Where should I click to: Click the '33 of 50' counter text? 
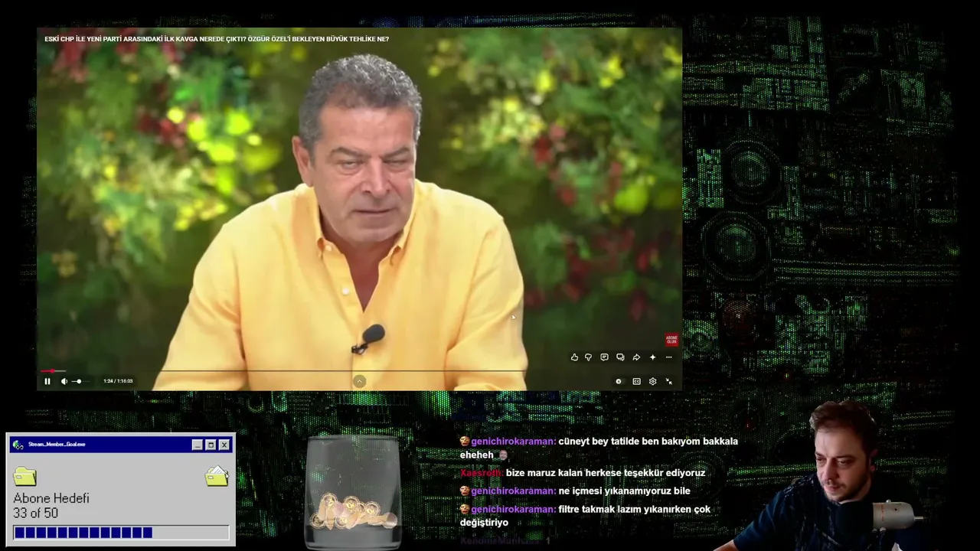35,514
